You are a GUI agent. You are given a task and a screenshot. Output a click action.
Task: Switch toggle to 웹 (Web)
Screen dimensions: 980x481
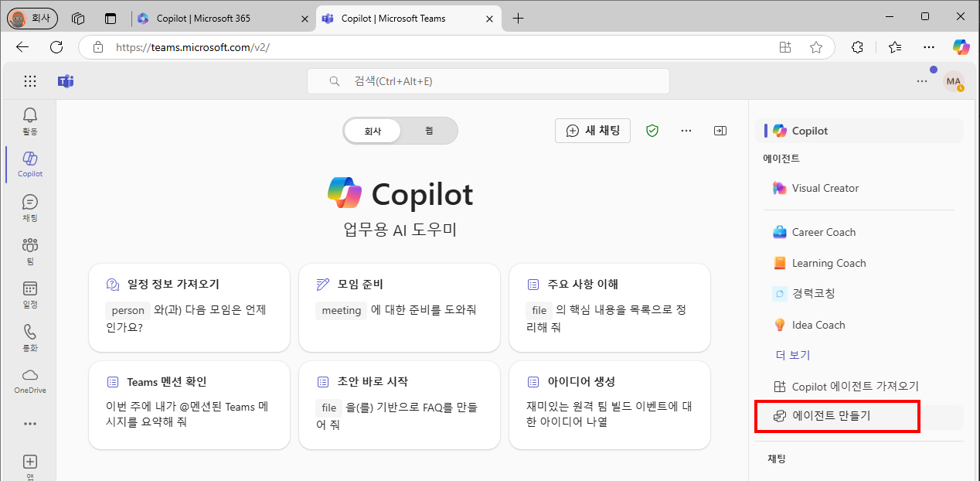(x=429, y=131)
